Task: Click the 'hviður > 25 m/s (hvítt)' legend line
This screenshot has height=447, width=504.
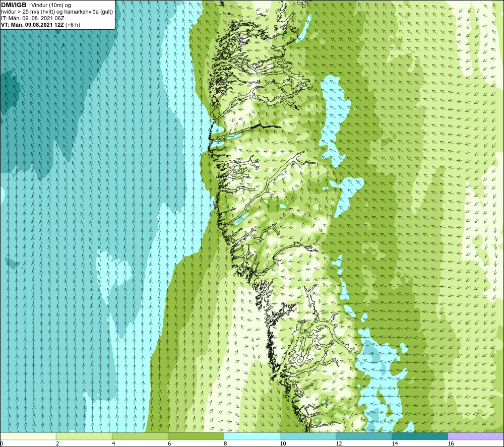Action: click(57, 12)
